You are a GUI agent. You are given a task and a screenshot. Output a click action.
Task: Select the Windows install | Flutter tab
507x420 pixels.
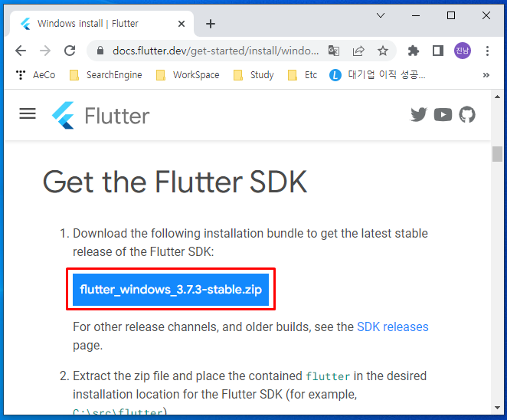coord(102,24)
